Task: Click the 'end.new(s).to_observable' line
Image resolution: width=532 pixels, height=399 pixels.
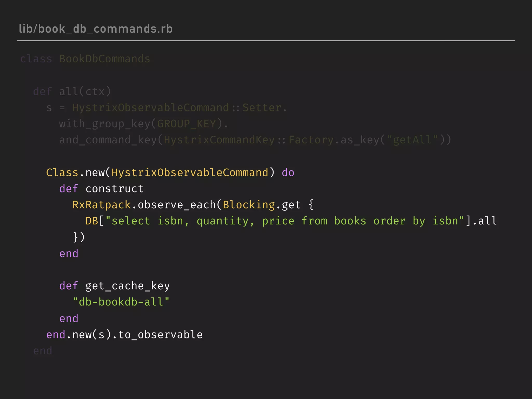Action: tap(124, 335)
